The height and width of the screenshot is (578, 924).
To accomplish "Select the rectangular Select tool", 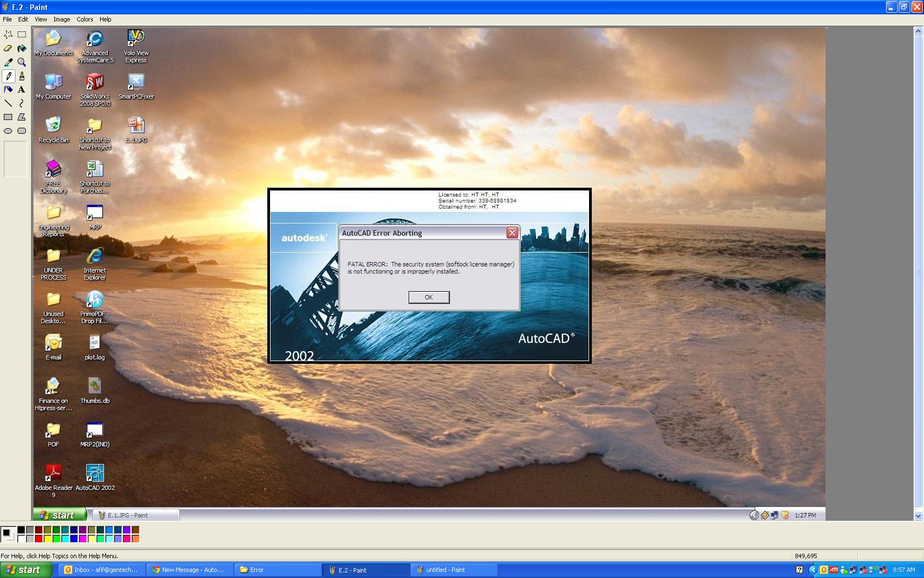I will [22, 34].
